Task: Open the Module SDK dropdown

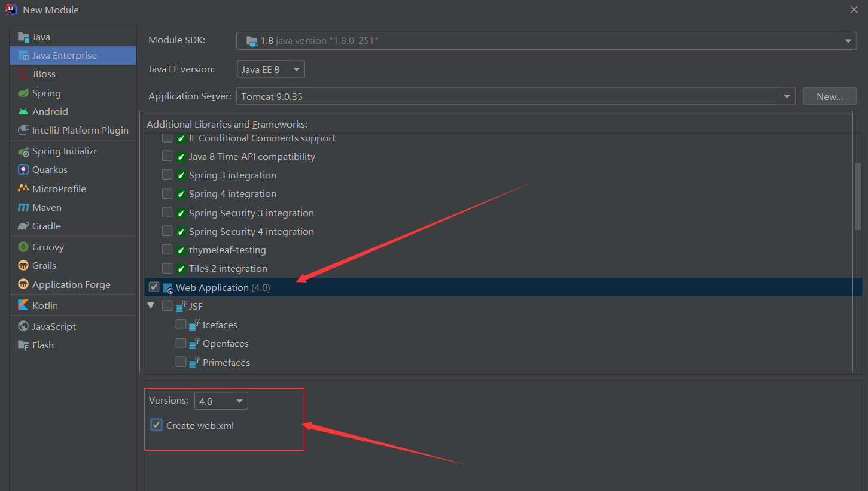Action: [547, 41]
